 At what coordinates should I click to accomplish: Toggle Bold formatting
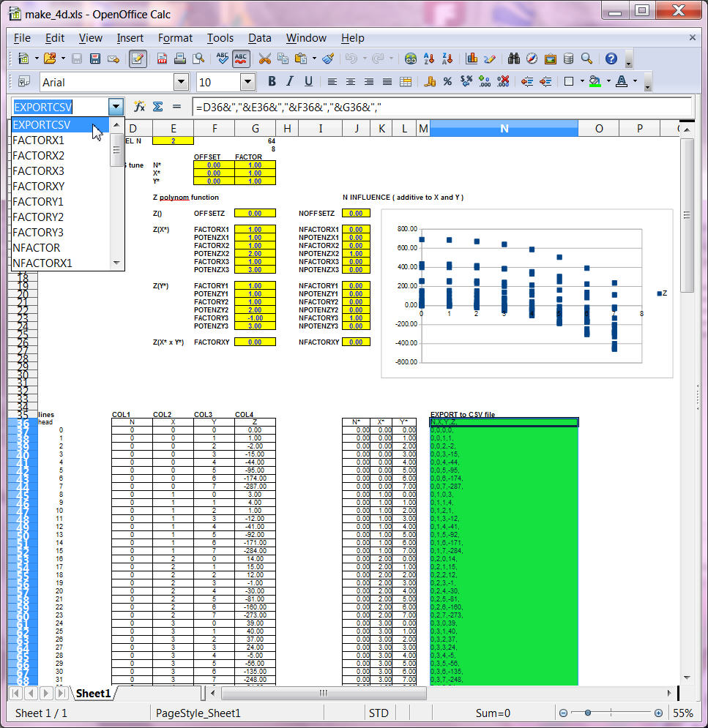point(272,82)
